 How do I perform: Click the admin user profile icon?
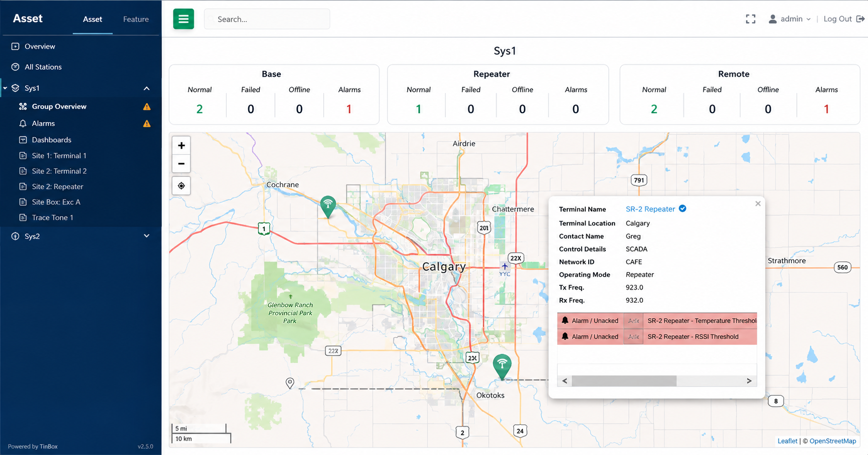pos(772,19)
